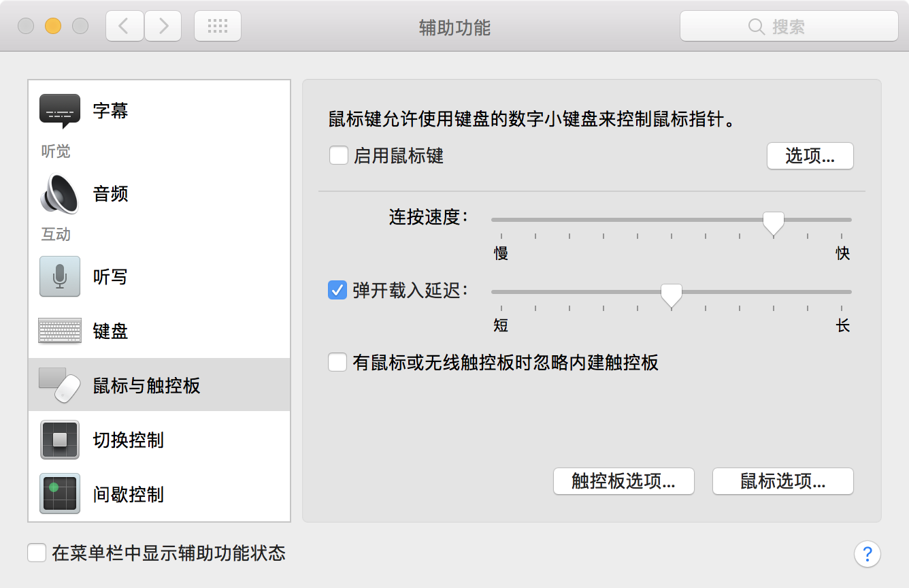Viewport: 909px width, 588px height.
Task: Select the 键盘 keyboard icon
Action: [60, 331]
